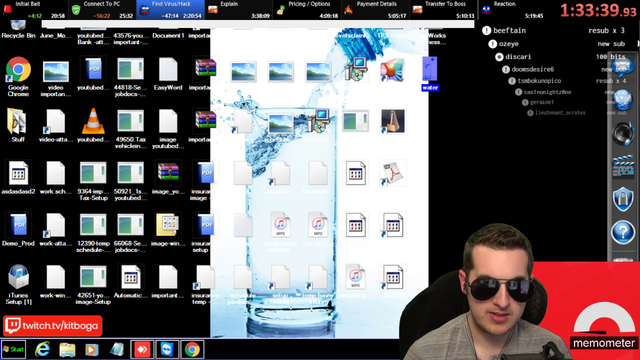Open Chrome from the taskbar

(x=192, y=349)
